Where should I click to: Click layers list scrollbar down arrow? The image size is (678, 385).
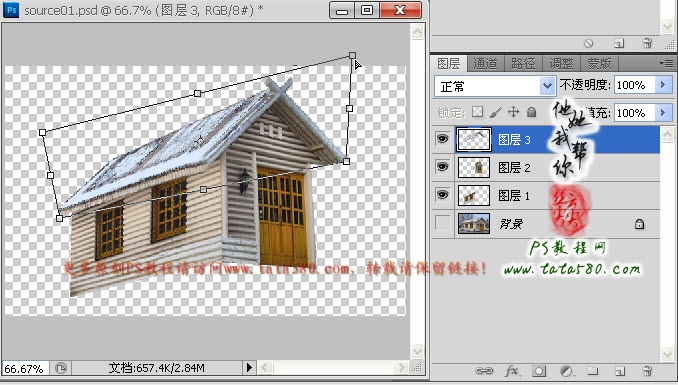click(667, 355)
